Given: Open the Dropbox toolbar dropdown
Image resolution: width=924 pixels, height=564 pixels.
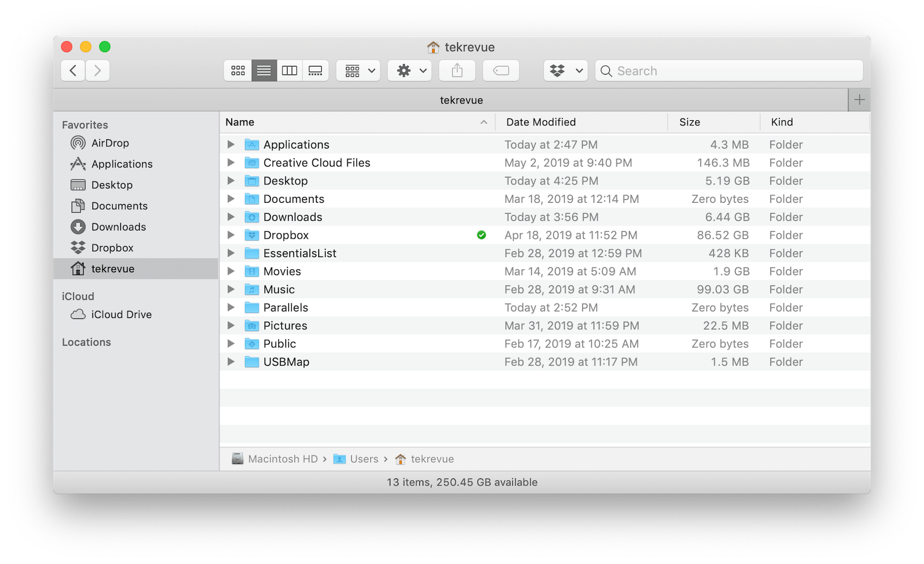Looking at the screenshot, I should (566, 70).
